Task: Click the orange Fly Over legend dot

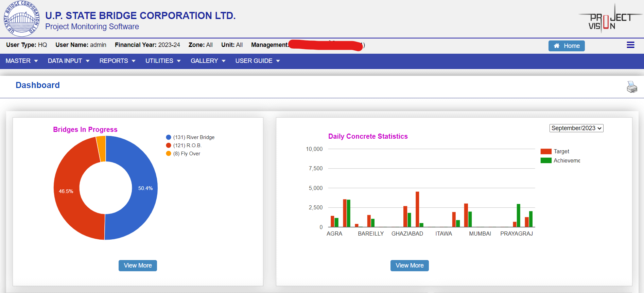Action: tap(169, 154)
